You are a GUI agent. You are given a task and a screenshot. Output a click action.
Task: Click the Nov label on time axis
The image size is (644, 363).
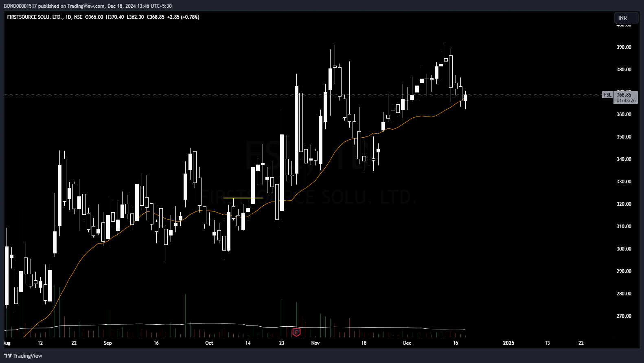tap(315, 343)
